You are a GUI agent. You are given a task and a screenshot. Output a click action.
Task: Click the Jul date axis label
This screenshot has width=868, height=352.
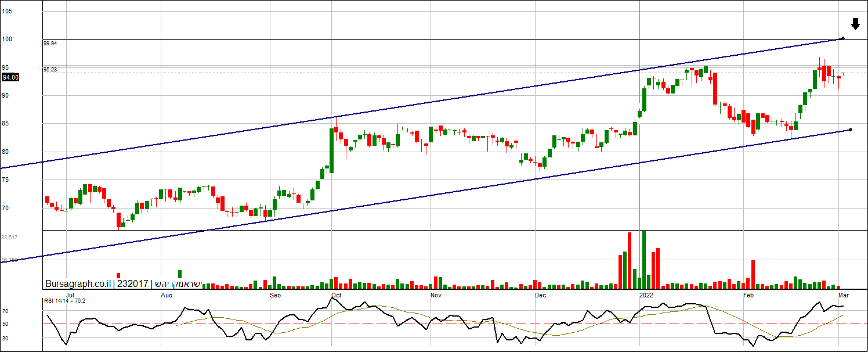click(x=70, y=295)
